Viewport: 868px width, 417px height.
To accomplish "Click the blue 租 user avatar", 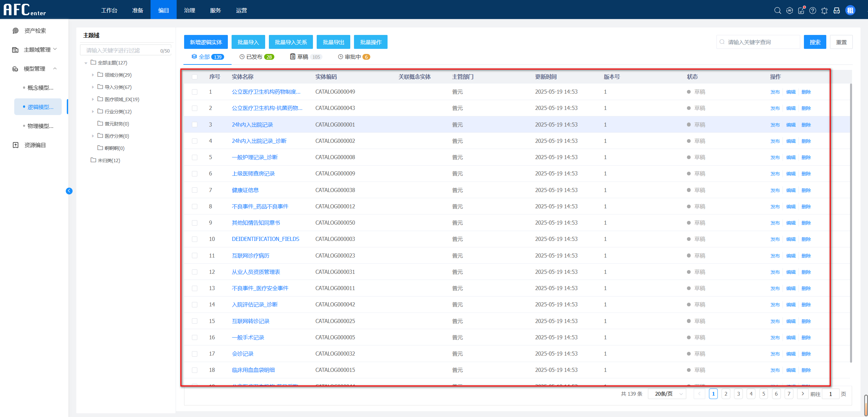I will click(850, 11).
